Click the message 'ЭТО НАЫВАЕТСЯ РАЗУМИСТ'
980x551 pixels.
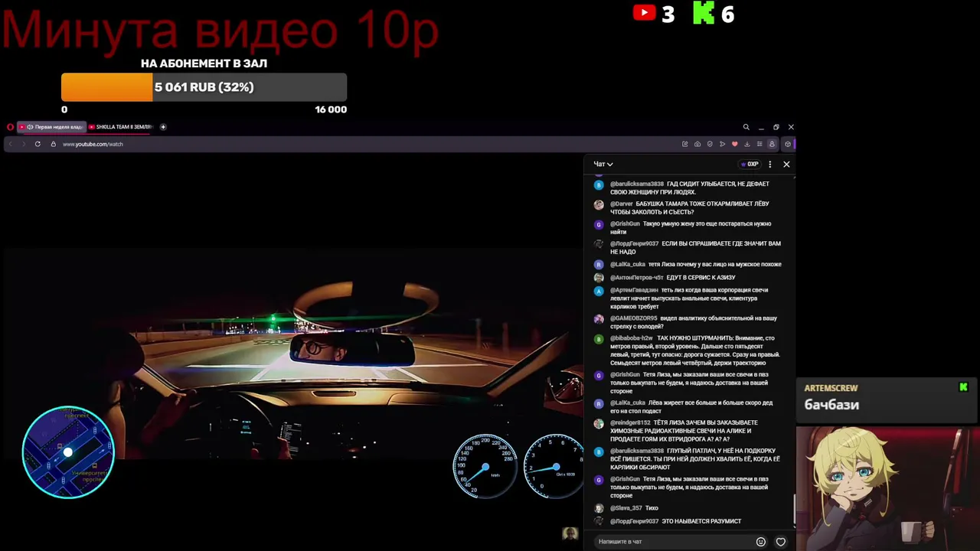tap(701, 522)
